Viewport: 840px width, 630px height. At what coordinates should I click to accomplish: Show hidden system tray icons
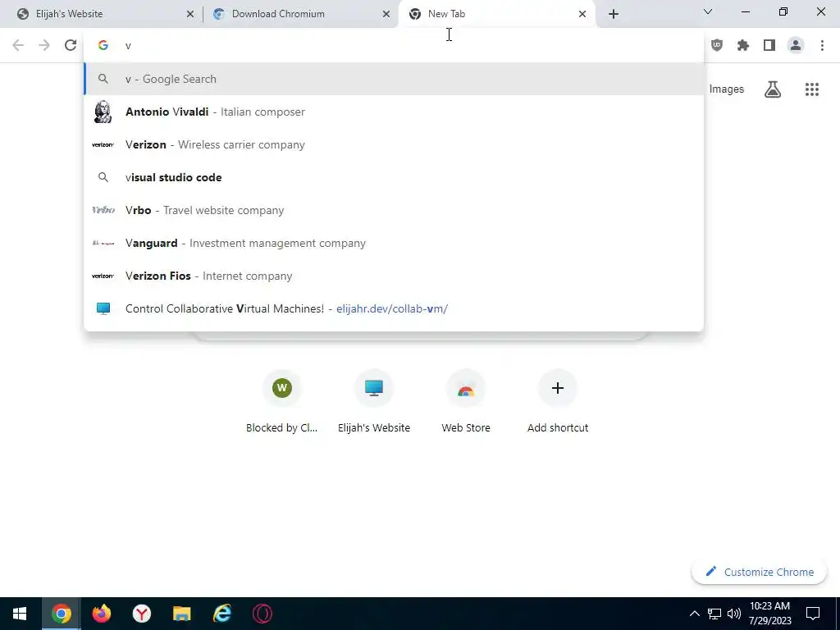click(694, 614)
